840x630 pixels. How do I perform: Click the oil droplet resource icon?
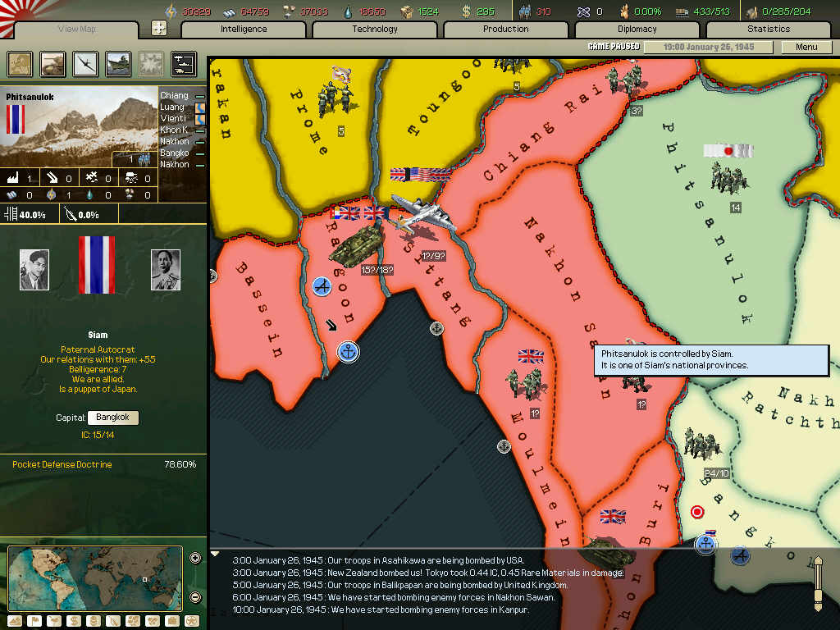click(x=349, y=11)
